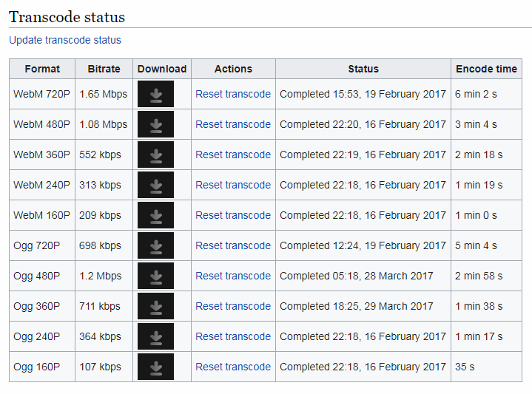Reset the WebM 240P transcode
532x394 pixels.
[x=233, y=185]
